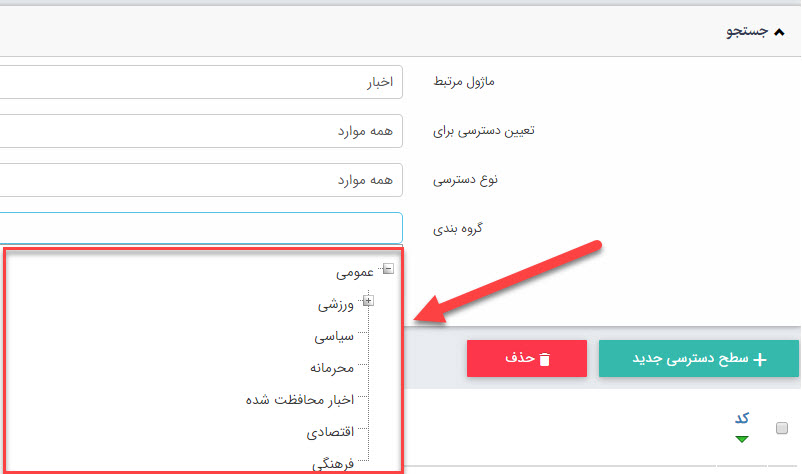
Task: Select فرهنگی at the tree bottom
Action: [332, 464]
